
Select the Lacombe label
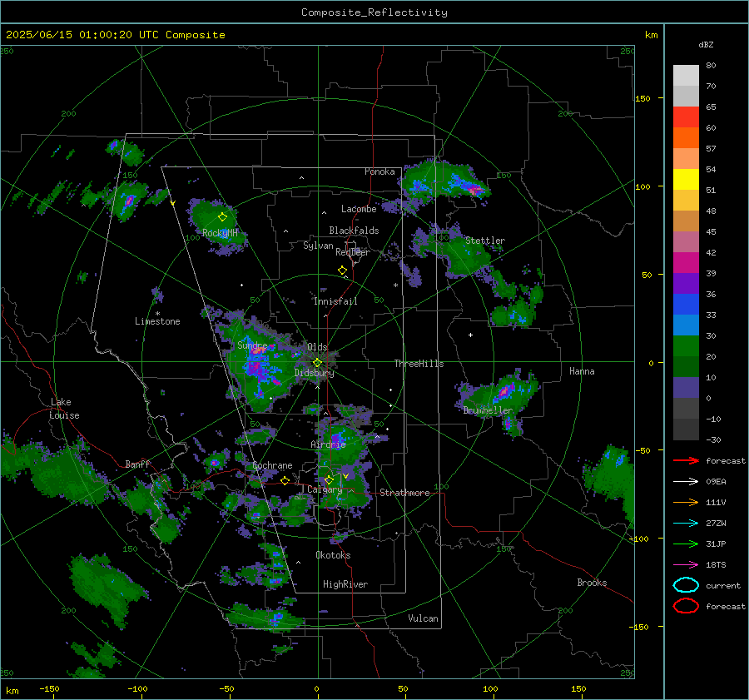pyautogui.click(x=359, y=209)
